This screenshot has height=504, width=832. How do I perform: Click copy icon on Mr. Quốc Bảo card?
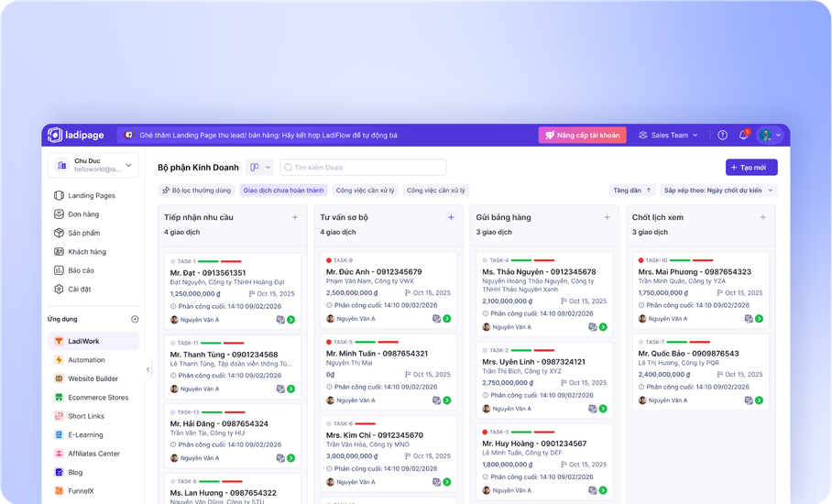[x=749, y=400]
